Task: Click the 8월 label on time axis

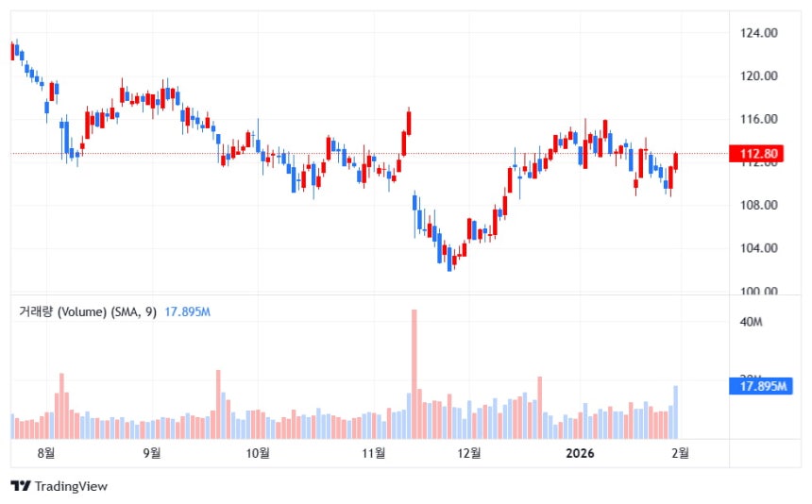Action: click(x=46, y=453)
